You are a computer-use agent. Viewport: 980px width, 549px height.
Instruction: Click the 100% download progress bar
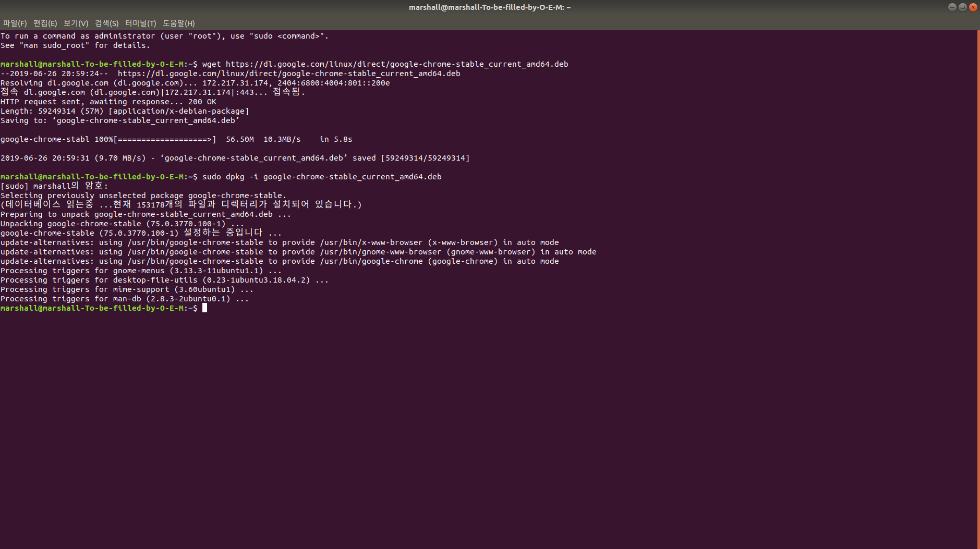coord(164,139)
